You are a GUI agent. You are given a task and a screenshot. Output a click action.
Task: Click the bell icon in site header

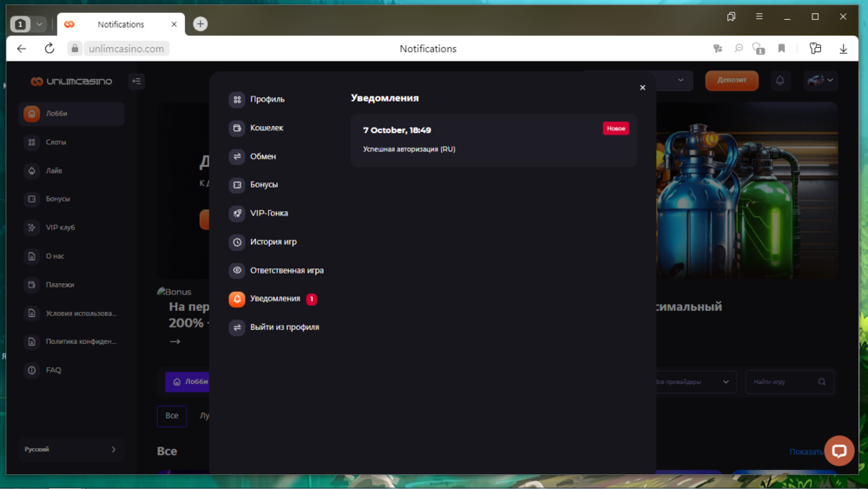coord(780,81)
